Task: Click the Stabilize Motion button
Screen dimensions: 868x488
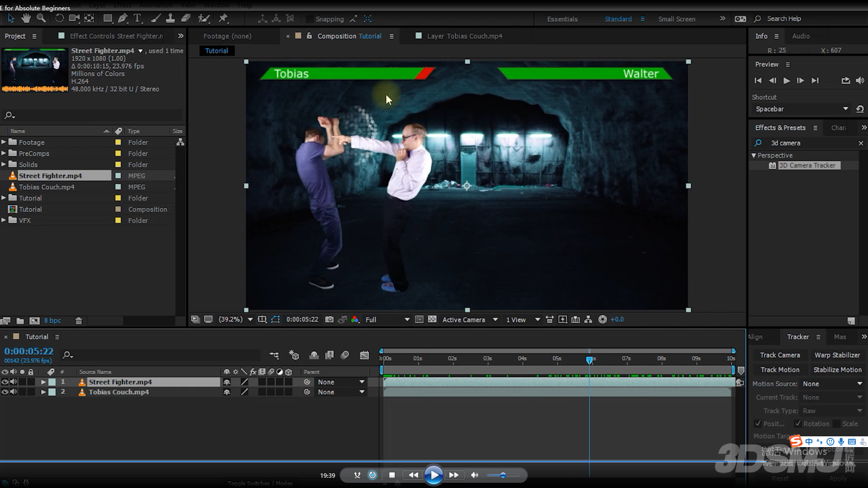Action: pos(837,370)
